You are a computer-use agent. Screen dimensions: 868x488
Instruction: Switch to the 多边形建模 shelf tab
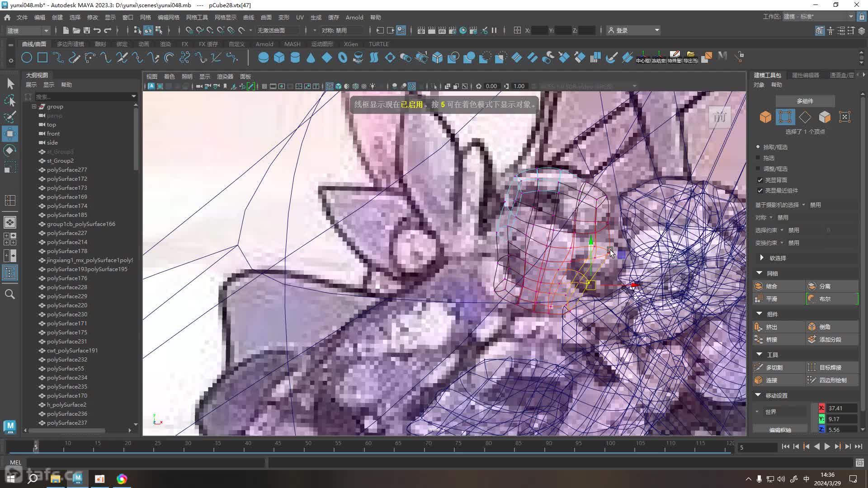pyautogui.click(x=71, y=44)
